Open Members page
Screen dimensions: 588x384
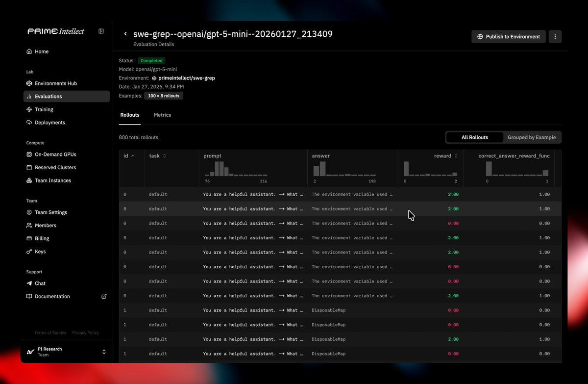[x=67, y=226]
